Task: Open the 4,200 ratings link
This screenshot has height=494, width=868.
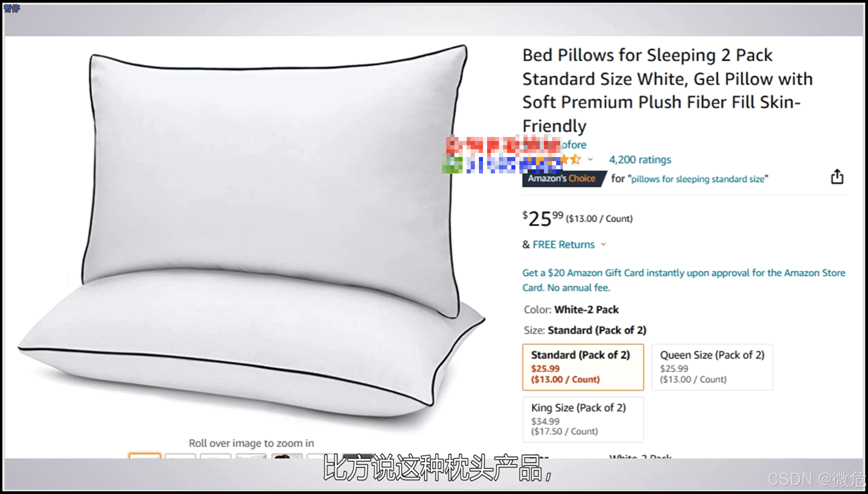Action: (x=640, y=159)
